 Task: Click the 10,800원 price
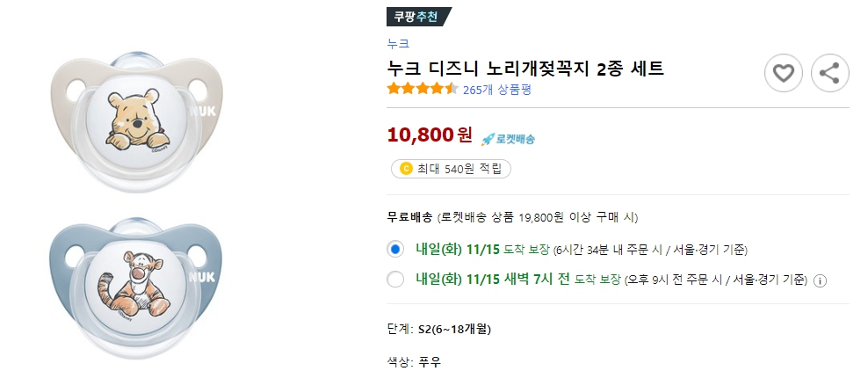[430, 135]
